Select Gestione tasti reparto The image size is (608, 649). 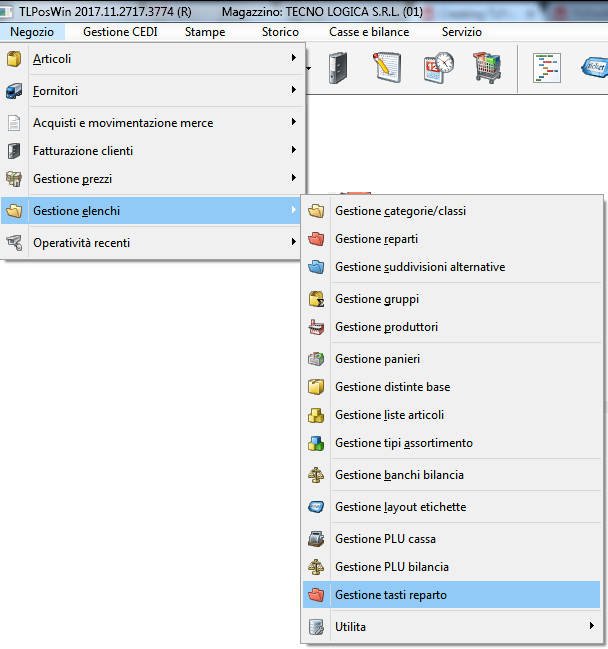coord(391,595)
